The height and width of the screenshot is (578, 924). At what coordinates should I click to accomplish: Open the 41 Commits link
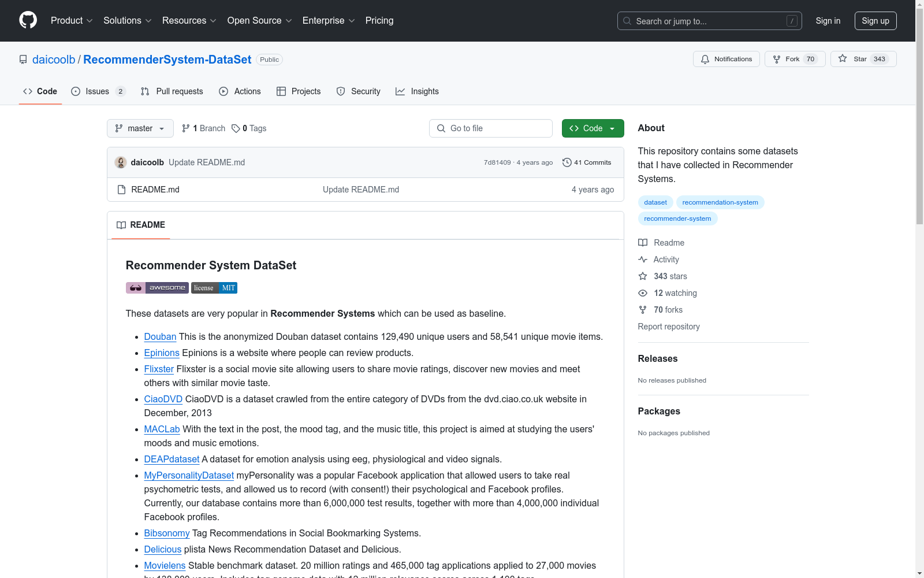point(587,162)
